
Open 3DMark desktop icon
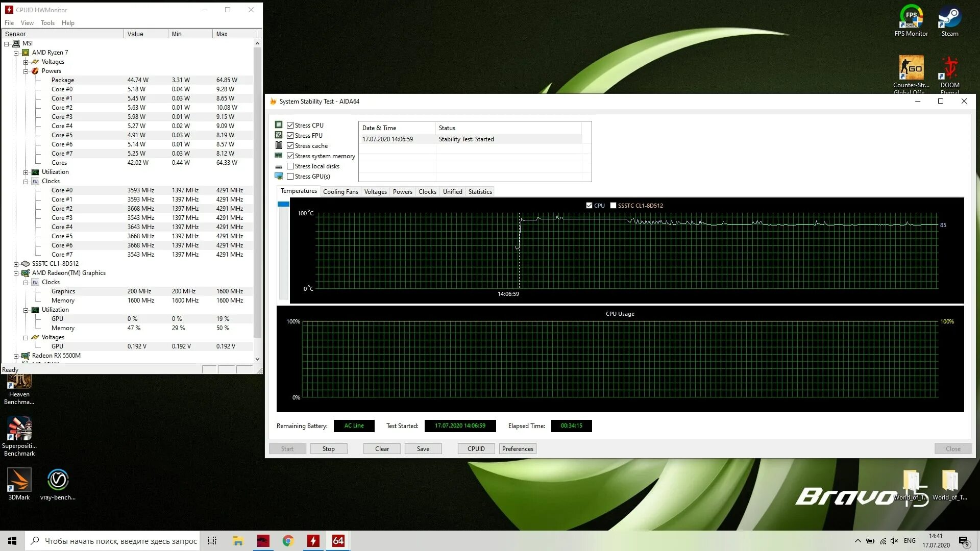coord(19,484)
